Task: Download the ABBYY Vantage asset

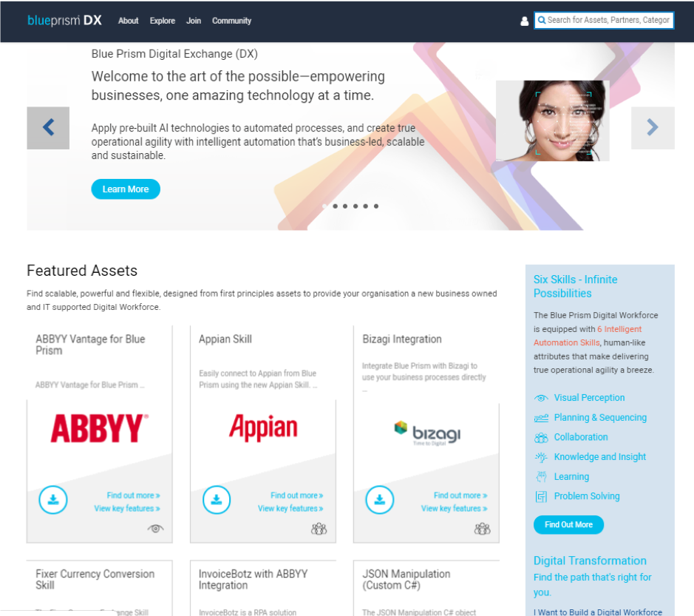Action: [53, 500]
